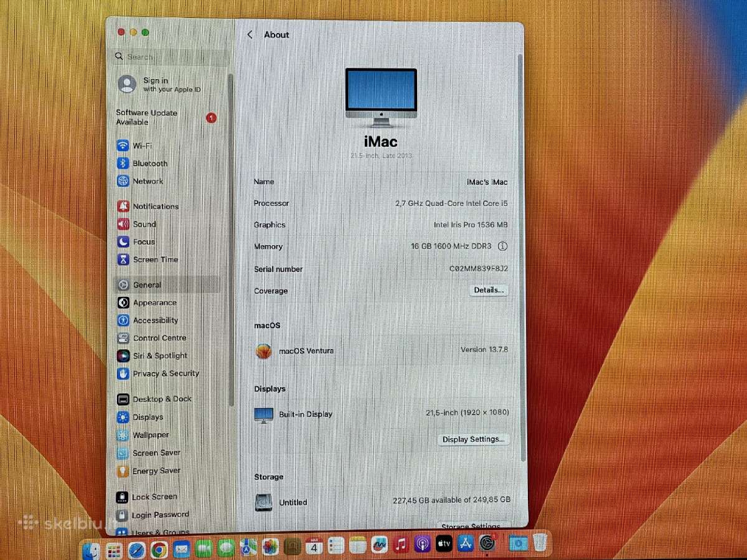Click "2,7 GHz Quad-Core Intel Core i5" text
Image resolution: width=747 pixels, height=560 pixels.
tap(451, 203)
